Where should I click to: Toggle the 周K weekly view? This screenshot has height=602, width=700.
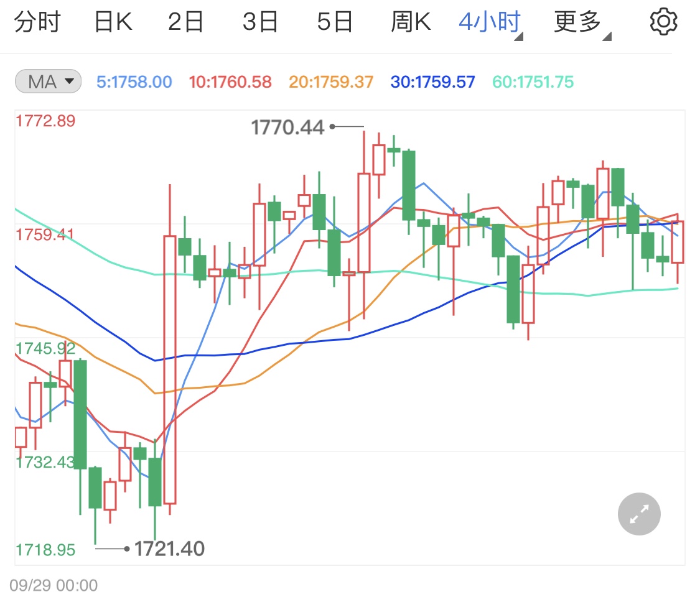pos(411,21)
